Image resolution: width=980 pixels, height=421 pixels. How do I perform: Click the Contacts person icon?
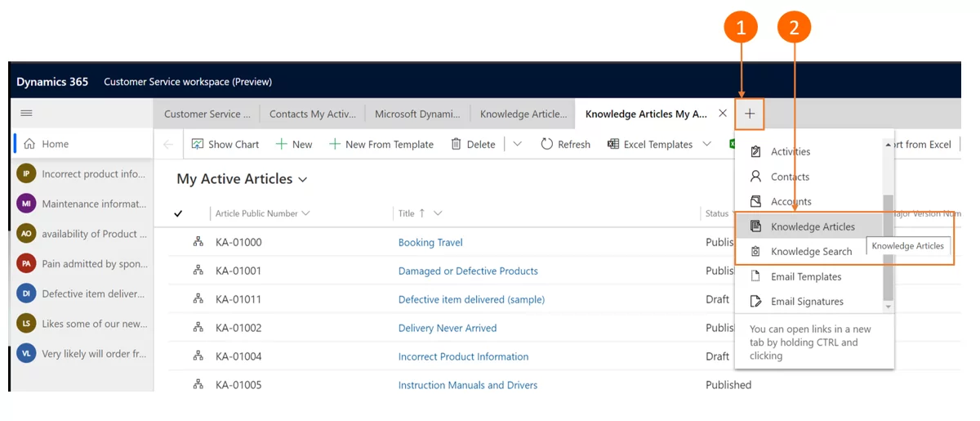click(755, 177)
